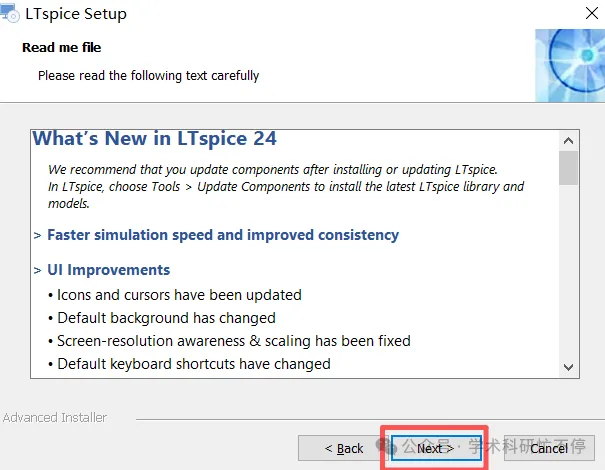Cancel the LTspice setup

point(549,448)
